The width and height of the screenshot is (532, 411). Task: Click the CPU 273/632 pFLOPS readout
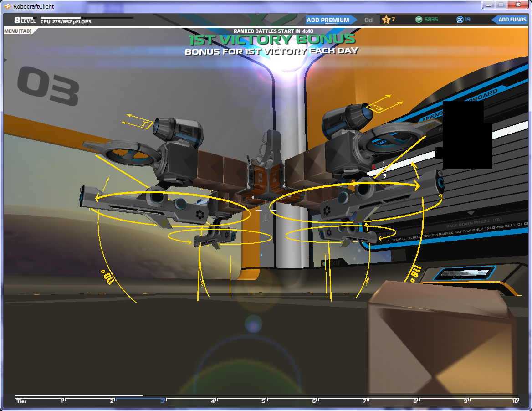66,21
